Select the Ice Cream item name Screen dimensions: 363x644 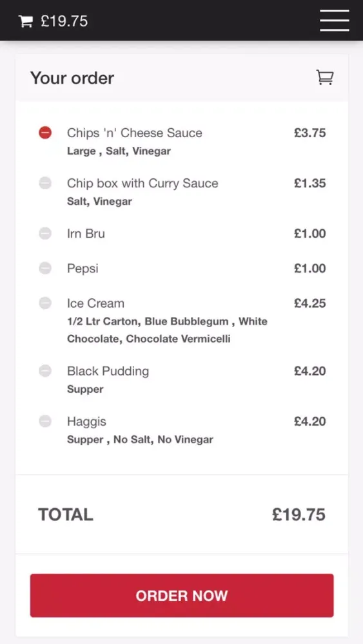[x=95, y=303]
